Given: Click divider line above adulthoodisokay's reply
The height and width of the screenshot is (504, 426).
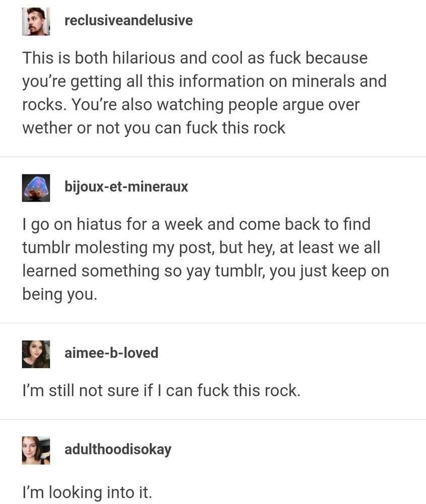Looking at the screenshot, I should click(213, 419).
